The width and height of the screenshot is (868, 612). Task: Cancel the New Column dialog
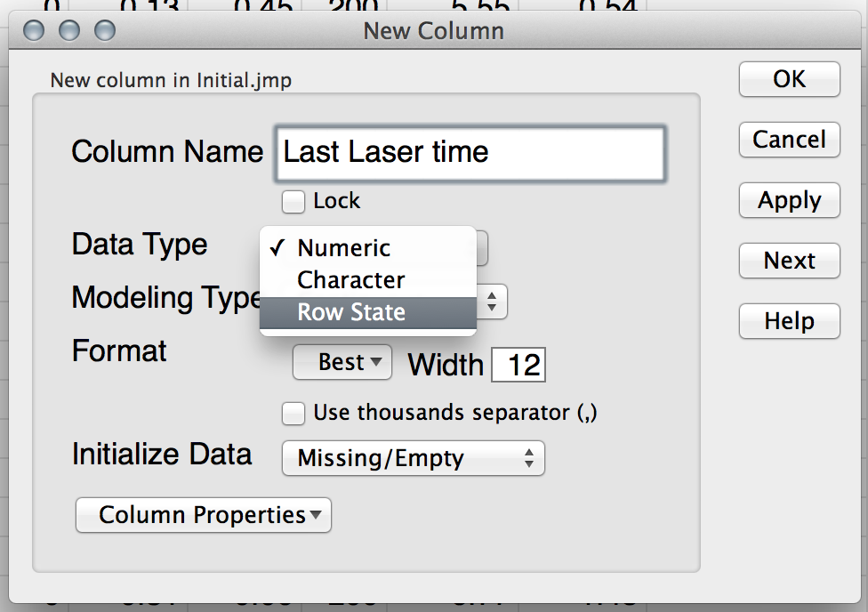789,140
